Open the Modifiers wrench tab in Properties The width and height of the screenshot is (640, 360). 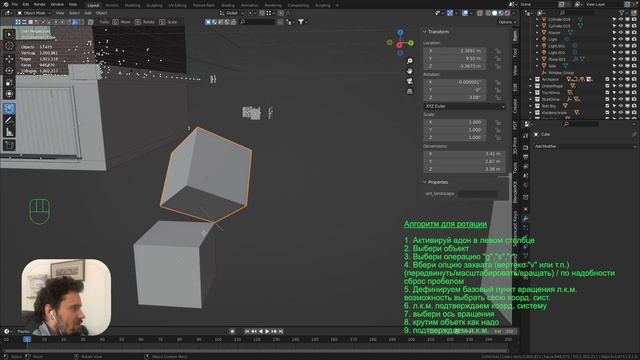(525, 218)
